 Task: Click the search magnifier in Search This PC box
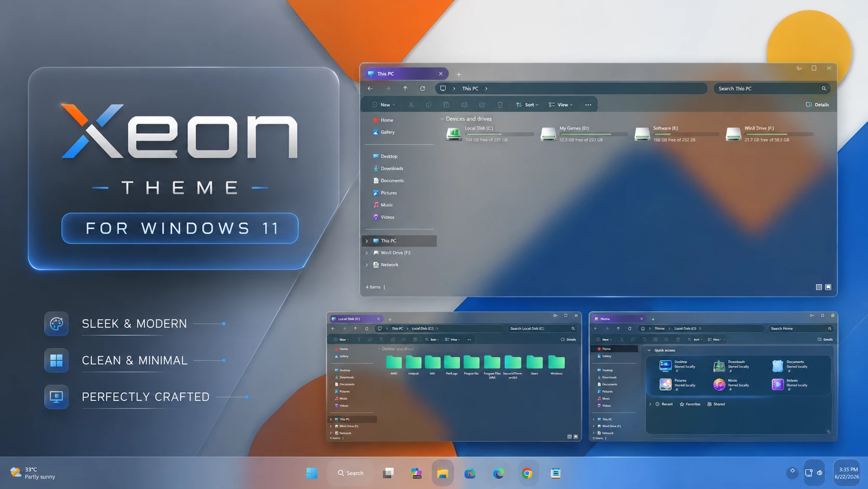coord(824,88)
